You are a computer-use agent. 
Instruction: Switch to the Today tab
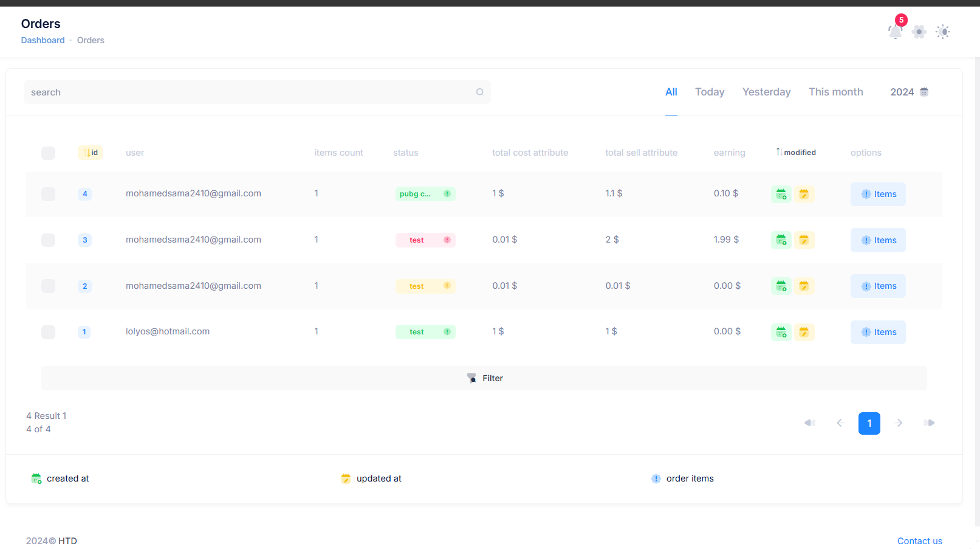tap(710, 92)
